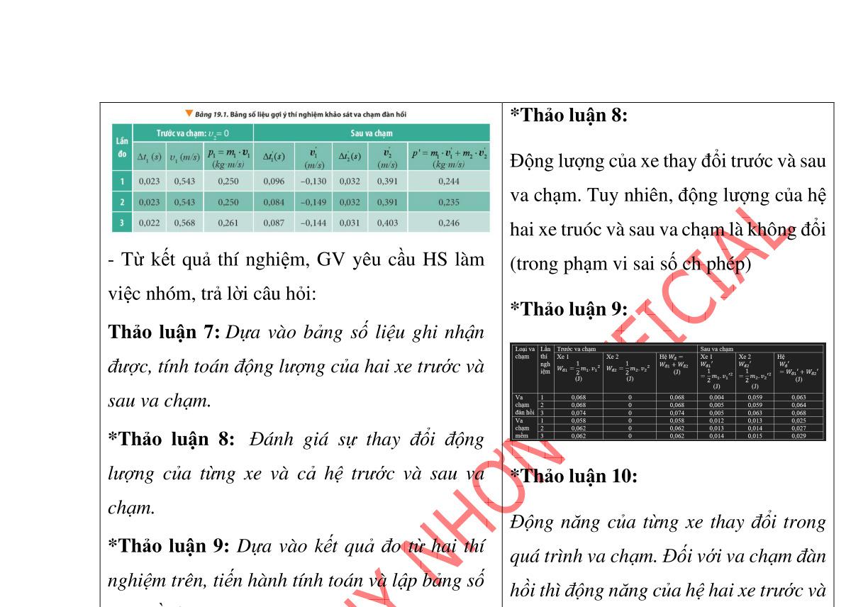Click the "Va chạm đàn hồi" row label
868x607 pixels.
tap(525, 405)
